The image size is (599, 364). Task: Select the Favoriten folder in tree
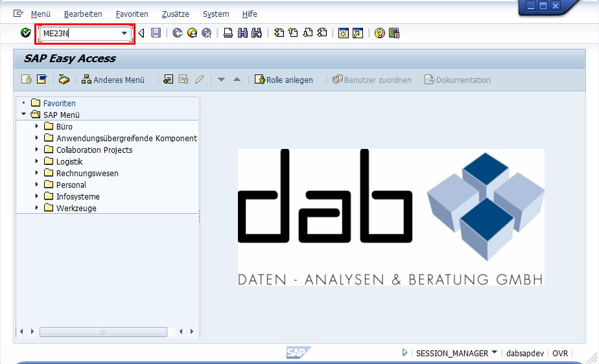point(59,103)
